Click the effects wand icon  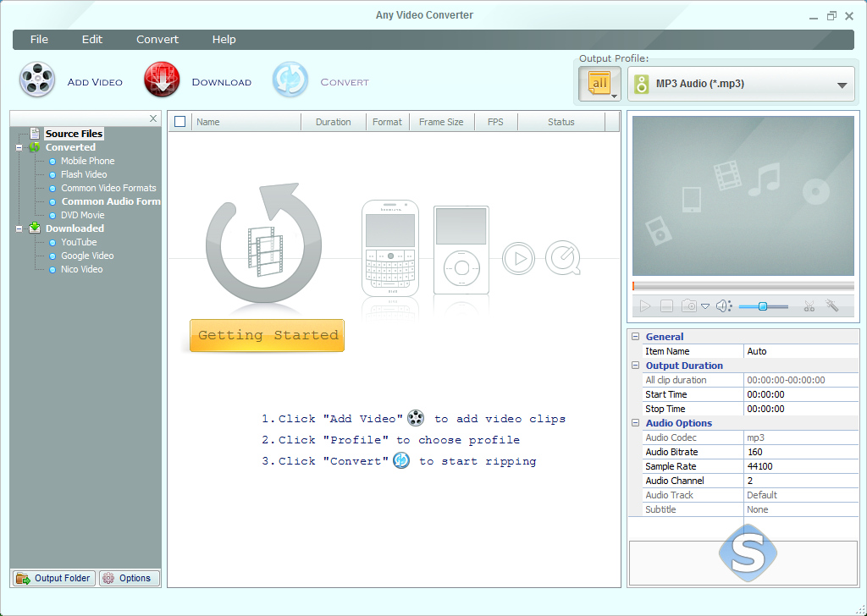coord(832,305)
